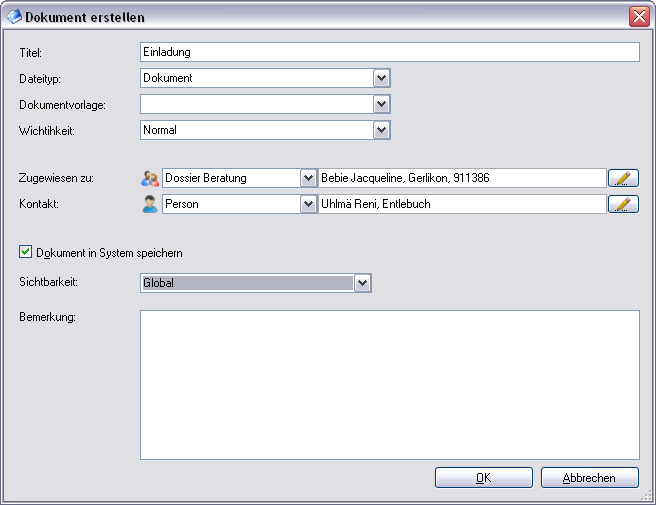Open the Person contact type dropdown
The height and width of the screenshot is (505, 656).
click(x=308, y=204)
